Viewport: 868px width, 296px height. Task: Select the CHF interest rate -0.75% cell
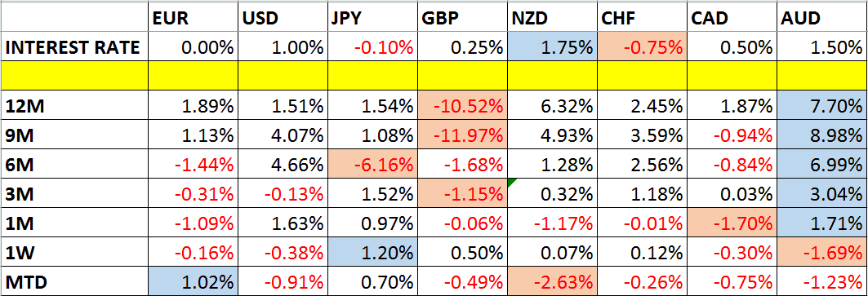pyautogui.click(x=643, y=48)
